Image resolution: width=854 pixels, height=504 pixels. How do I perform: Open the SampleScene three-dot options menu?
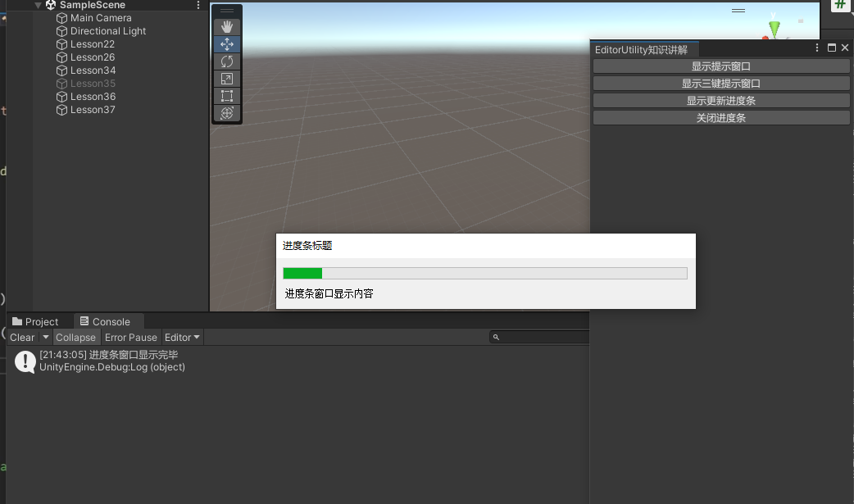click(x=198, y=5)
